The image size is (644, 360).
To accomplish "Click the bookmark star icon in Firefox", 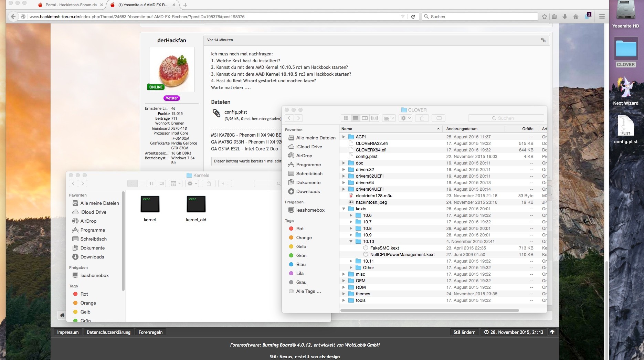I will coord(545,17).
